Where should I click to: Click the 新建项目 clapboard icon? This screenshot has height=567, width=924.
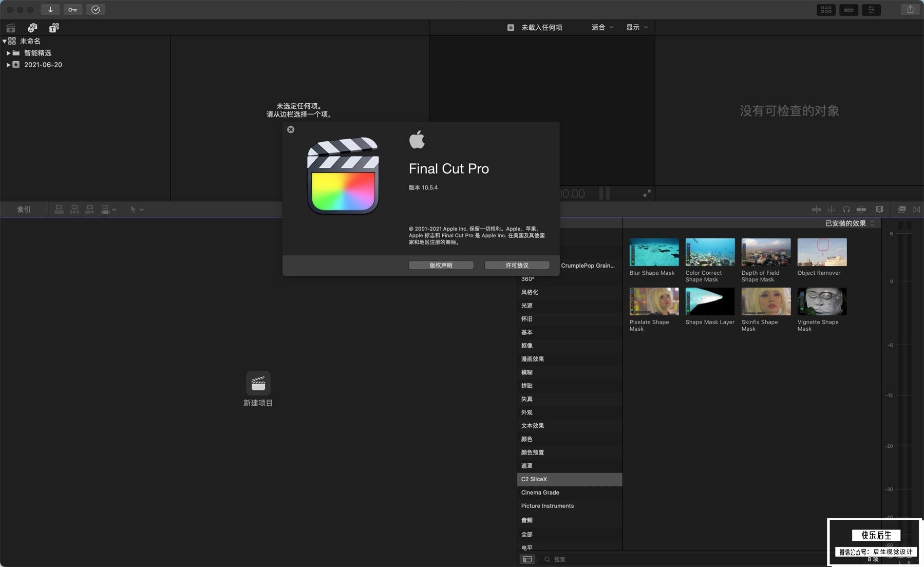click(258, 383)
